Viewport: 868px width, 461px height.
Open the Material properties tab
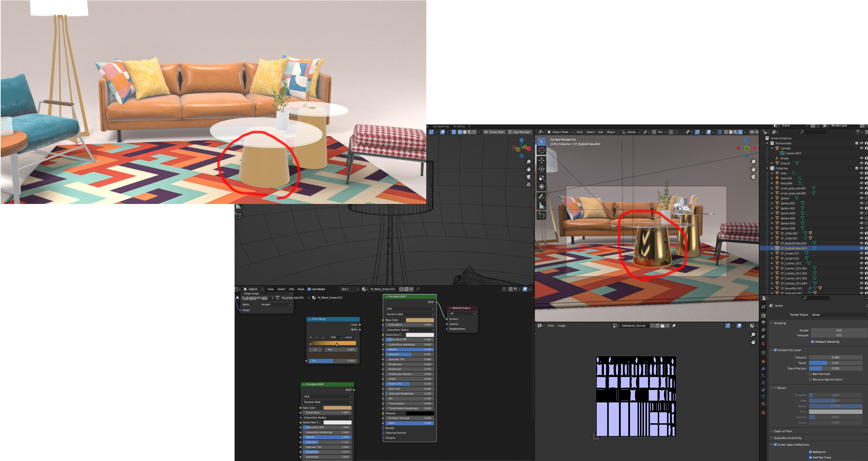click(x=763, y=404)
